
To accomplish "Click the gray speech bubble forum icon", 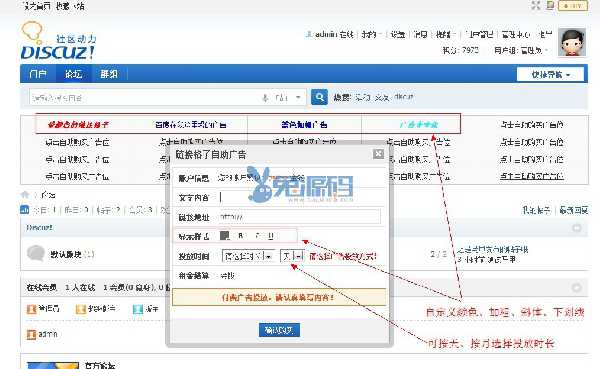I will click(36, 254).
